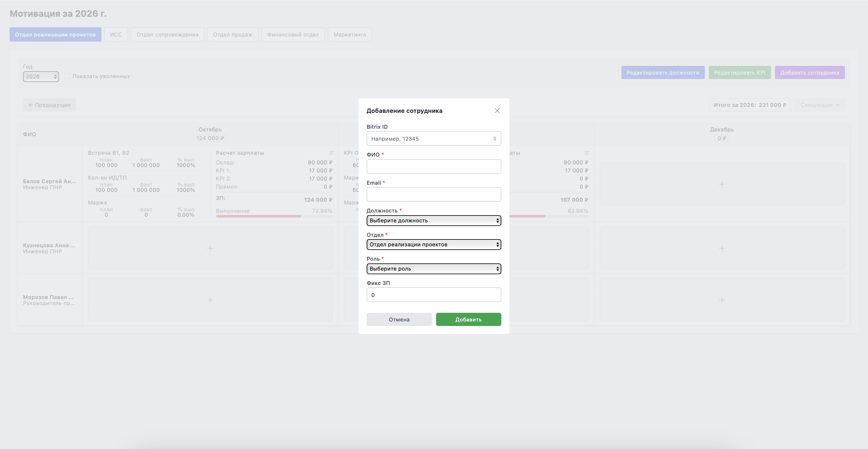Add October entry for Кузнецова Анна
868x449 pixels.
coord(210,248)
